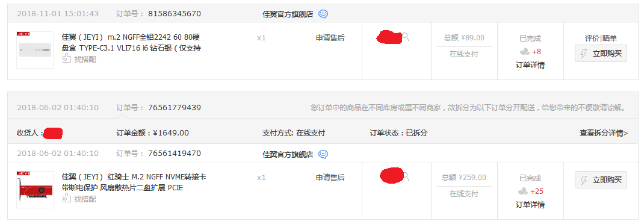This screenshot has width=644, height=224.
Task: Click 立即购买 for the 红骑士 adapter order
Action: tap(601, 180)
